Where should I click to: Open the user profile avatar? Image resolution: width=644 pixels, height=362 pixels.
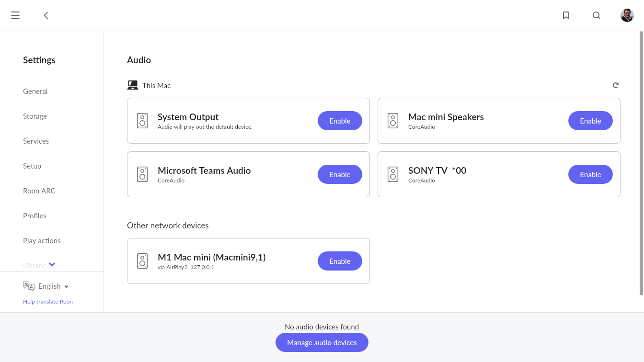[x=627, y=15]
